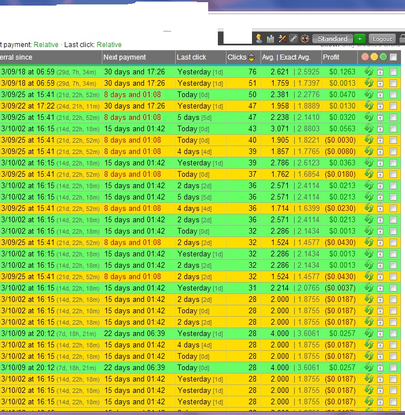The width and height of the screenshot is (405, 415).
Task: Recycle the referral with 50 clicks
Action: [x=369, y=94]
